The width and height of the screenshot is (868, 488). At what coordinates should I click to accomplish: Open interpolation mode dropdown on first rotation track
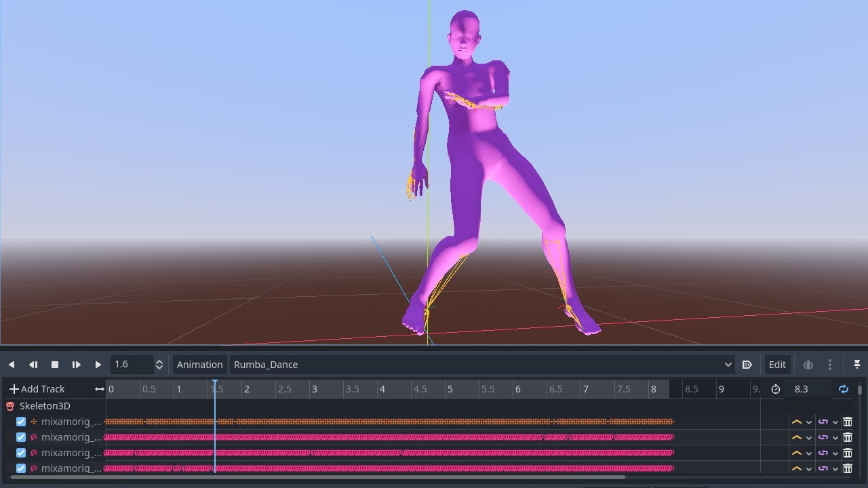point(809,438)
